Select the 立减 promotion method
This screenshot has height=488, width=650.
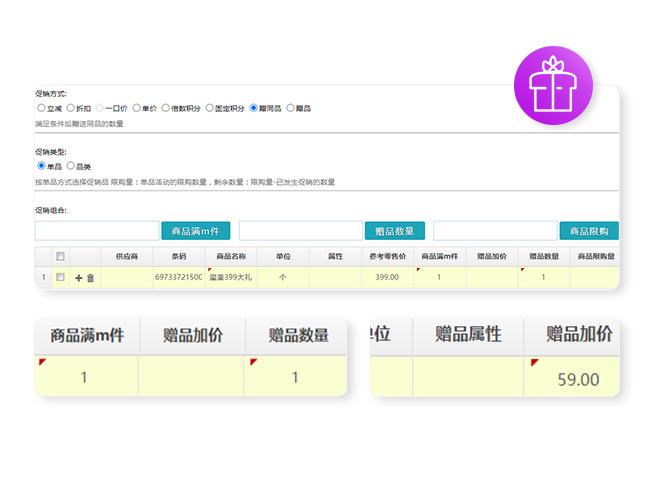coord(41,108)
